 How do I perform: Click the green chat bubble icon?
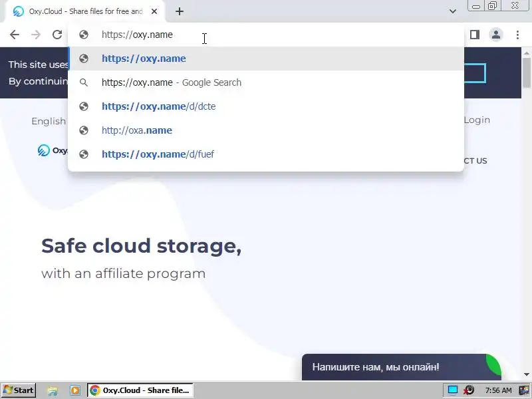click(x=493, y=364)
